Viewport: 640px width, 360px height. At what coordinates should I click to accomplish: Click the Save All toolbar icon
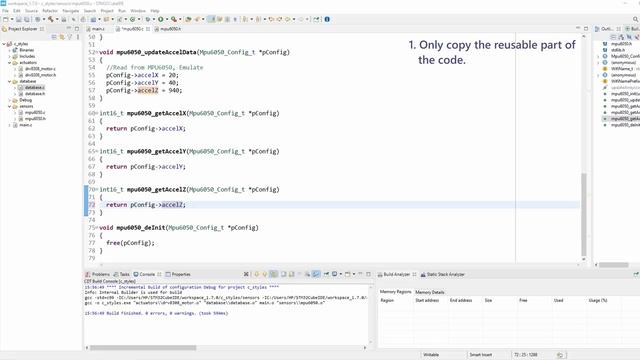[27, 19]
